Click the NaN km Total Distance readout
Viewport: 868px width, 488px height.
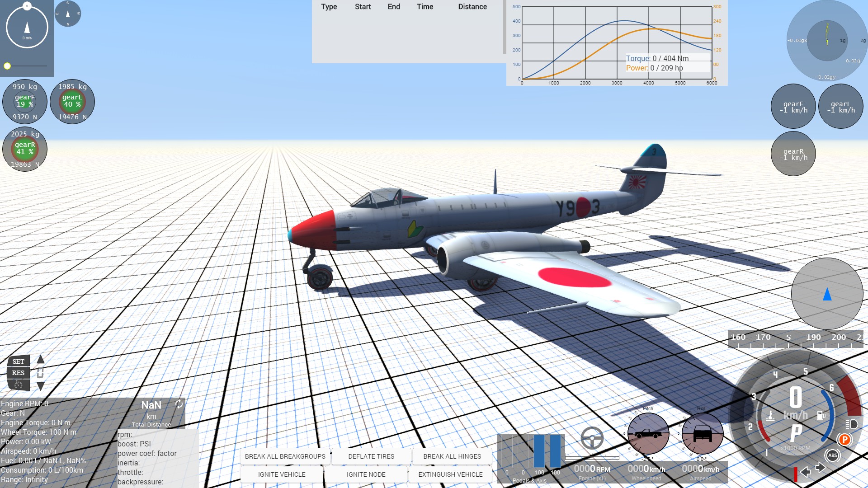pyautogui.click(x=151, y=413)
